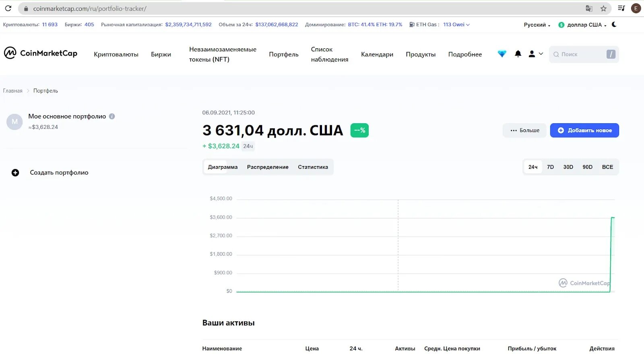This screenshot has height=354, width=644.
Task: Click the CoinMarketCap logo
Action: coord(41,53)
